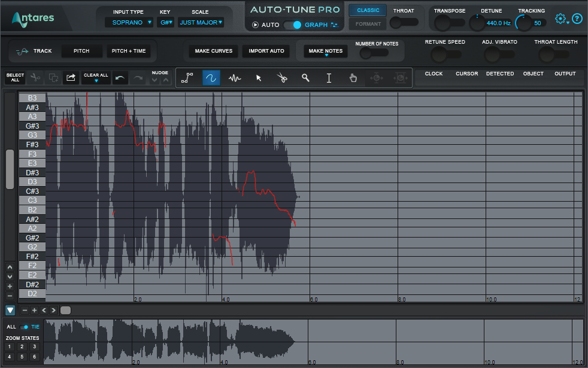Select the Line tool
The width and height of the screenshot is (588, 368).
(187, 78)
